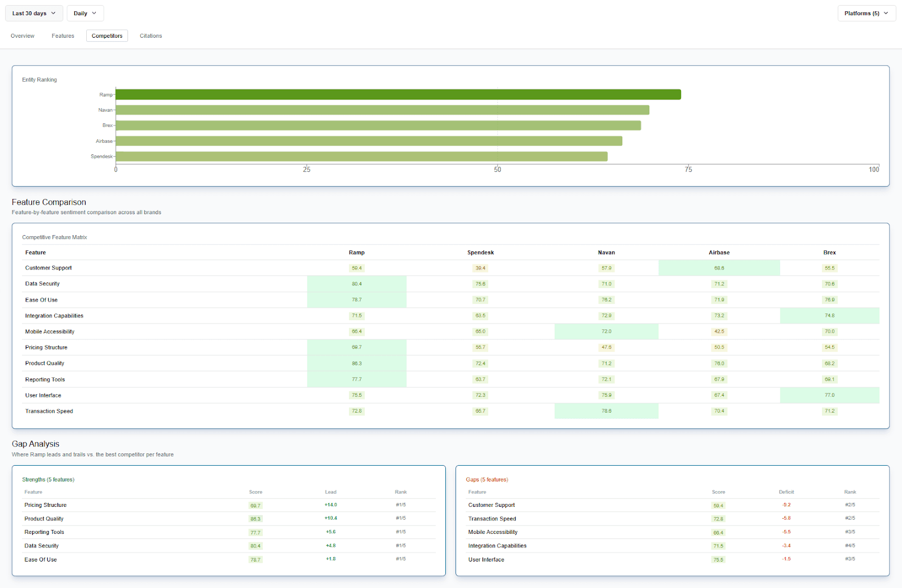Select Ramp's Product Quality score cell
902x588 pixels.
pos(356,363)
